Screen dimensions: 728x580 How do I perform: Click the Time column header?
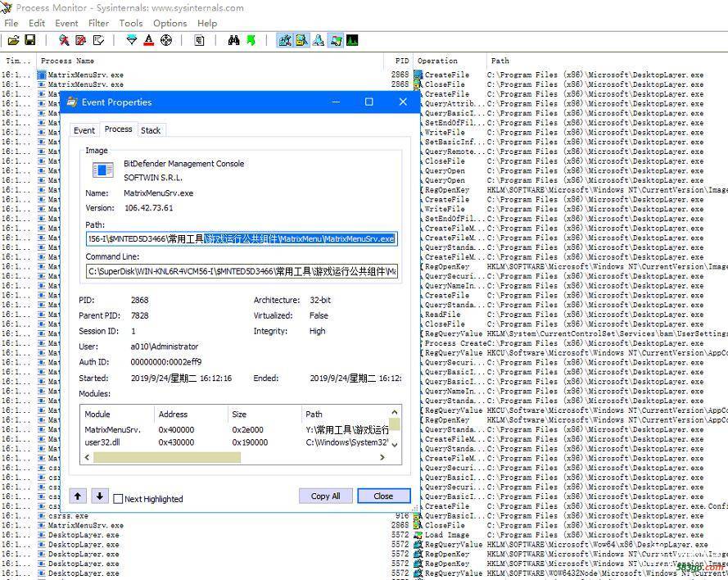(x=19, y=61)
